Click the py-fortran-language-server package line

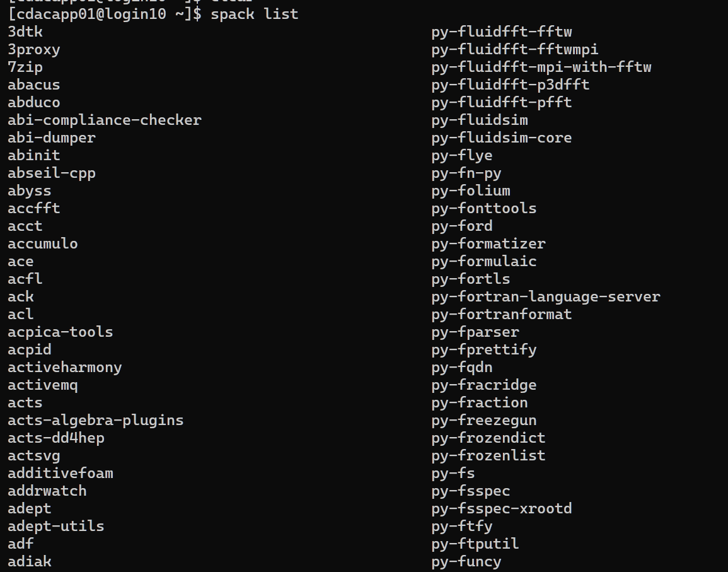[x=546, y=296]
